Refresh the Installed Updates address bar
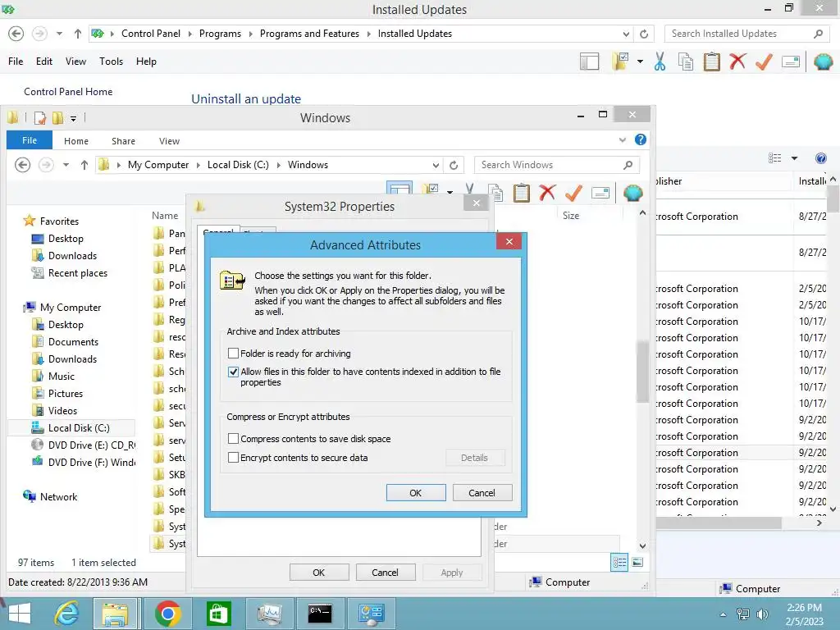The height and width of the screenshot is (630, 840). point(644,34)
